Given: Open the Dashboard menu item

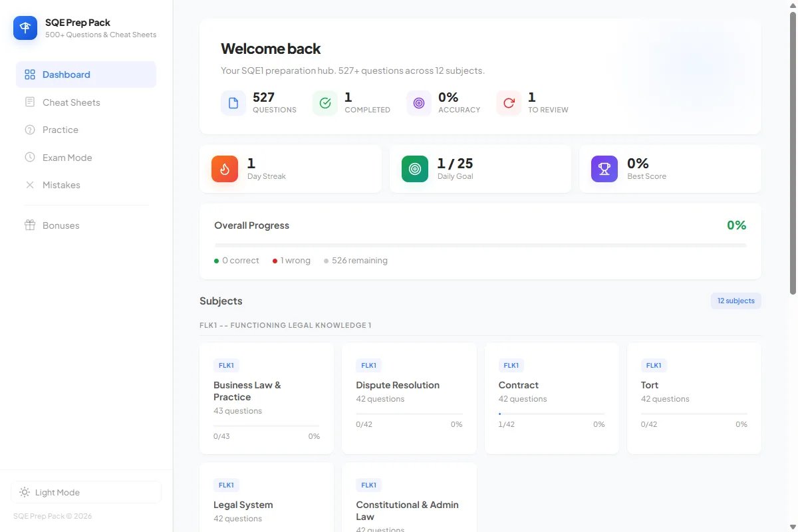Looking at the screenshot, I should pos(86,74).
